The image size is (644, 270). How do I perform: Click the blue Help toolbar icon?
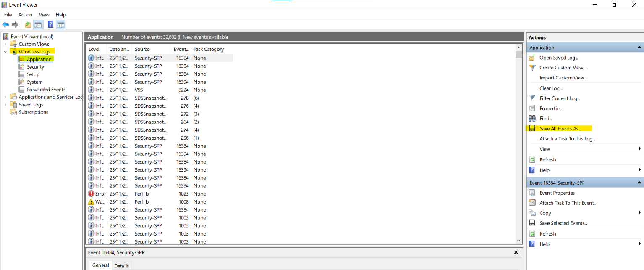(x=51, y=25)
